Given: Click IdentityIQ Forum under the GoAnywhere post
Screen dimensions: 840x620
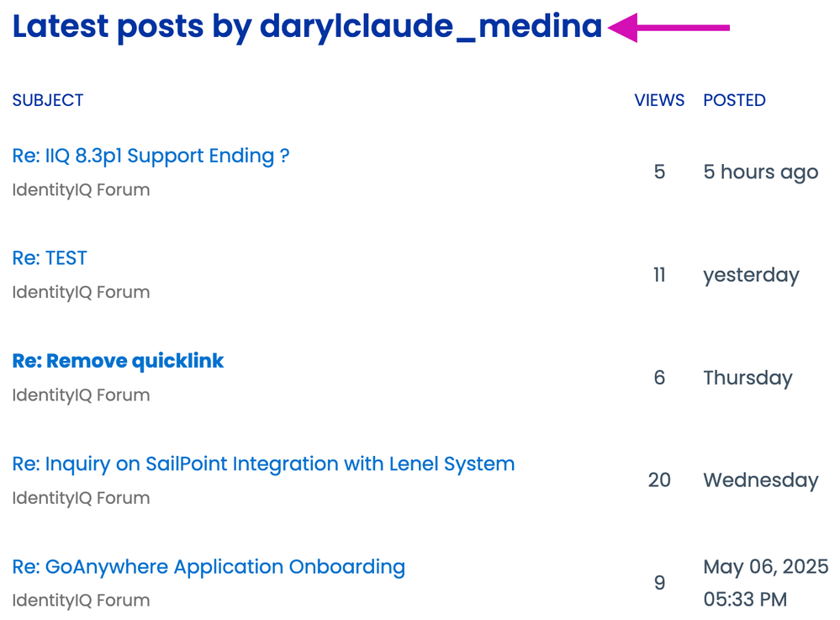Looking at the screenshot, I should (x=81, y=601).
